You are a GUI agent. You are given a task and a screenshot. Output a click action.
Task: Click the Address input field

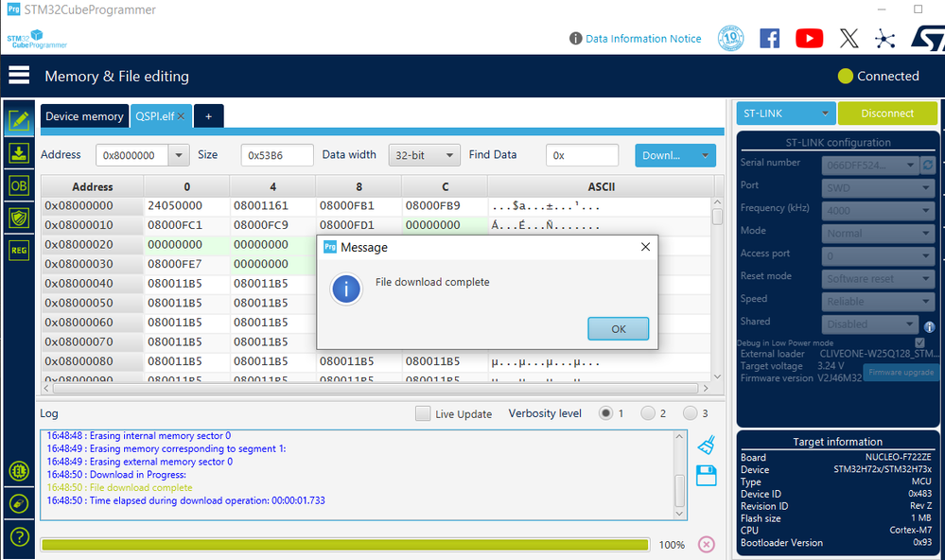click(x=132, y=155)
